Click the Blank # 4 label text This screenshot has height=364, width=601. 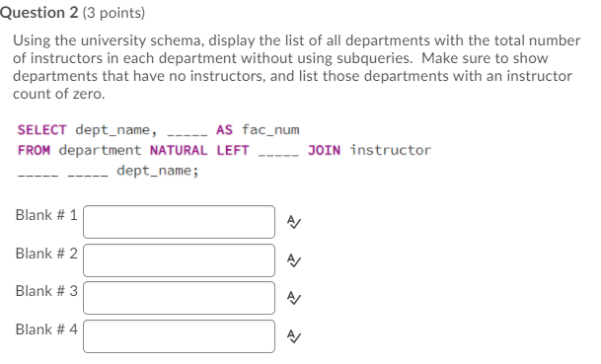46,329
